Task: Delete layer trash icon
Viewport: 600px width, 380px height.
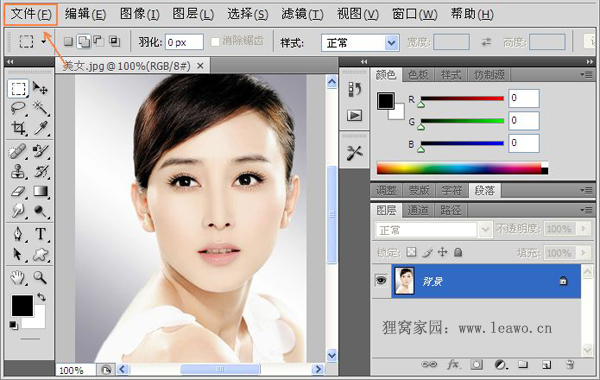Action: point(570,365)
